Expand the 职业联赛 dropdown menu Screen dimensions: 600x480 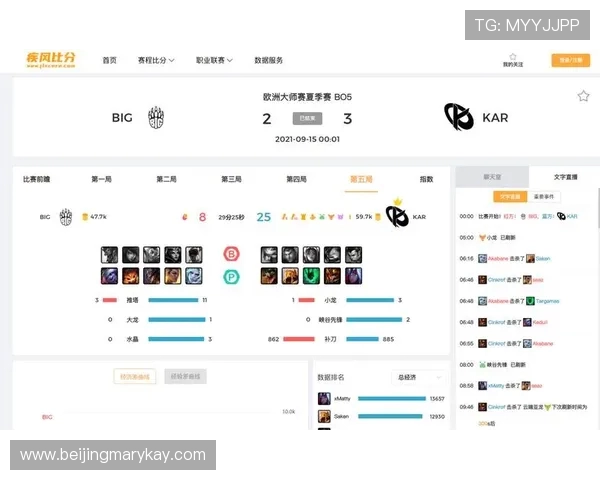214,60
